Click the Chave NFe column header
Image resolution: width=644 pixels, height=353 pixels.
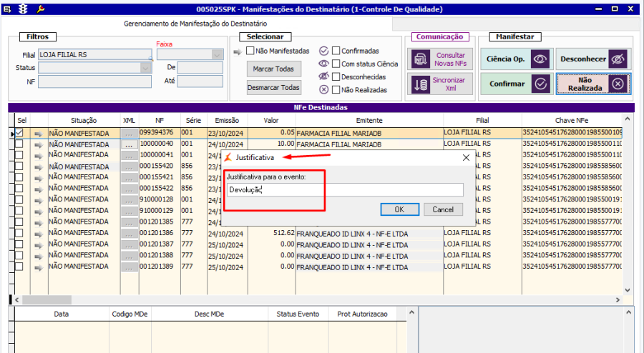coord(572,121)
